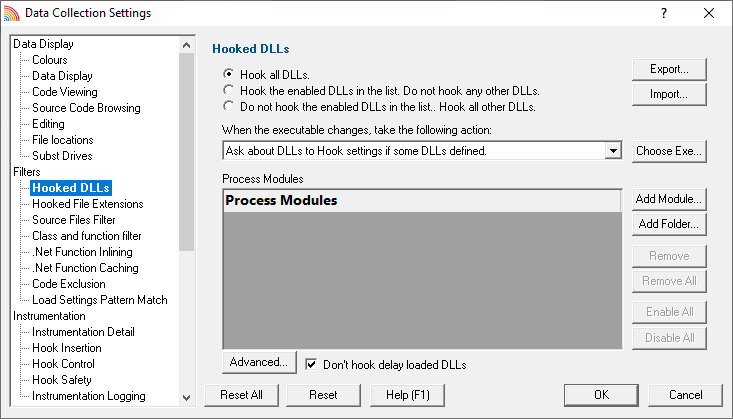Click the Add Module... button
Viewport: 733px width, 419px height.
pos(669,199)
